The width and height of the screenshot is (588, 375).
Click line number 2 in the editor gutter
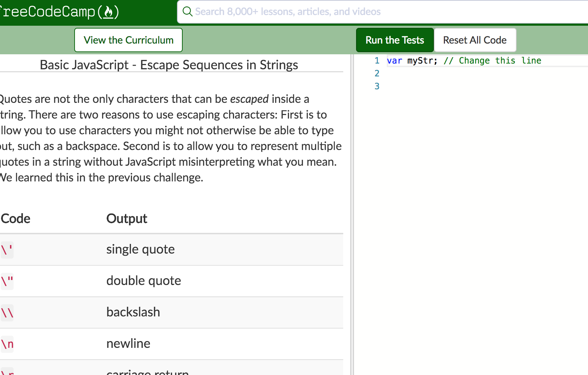click(377, 74)
